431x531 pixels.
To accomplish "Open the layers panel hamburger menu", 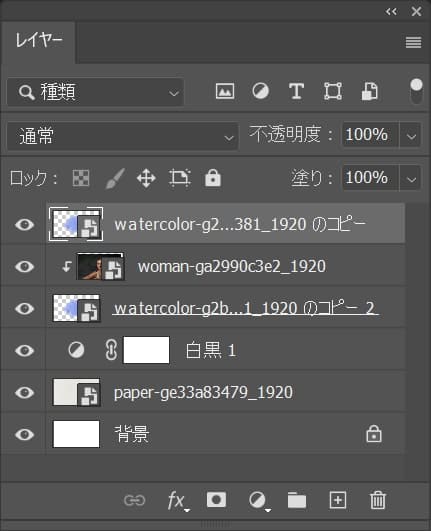I will 413,42.
